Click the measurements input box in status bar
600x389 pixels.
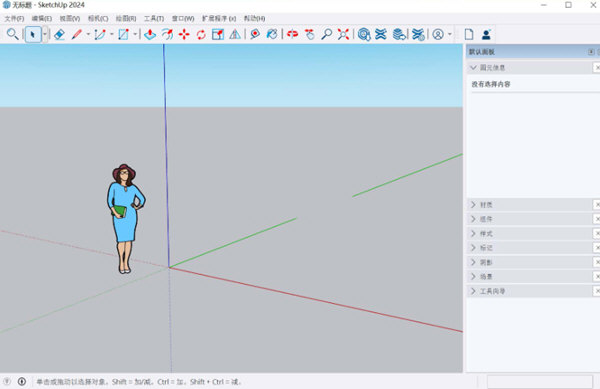pos(540,381)
